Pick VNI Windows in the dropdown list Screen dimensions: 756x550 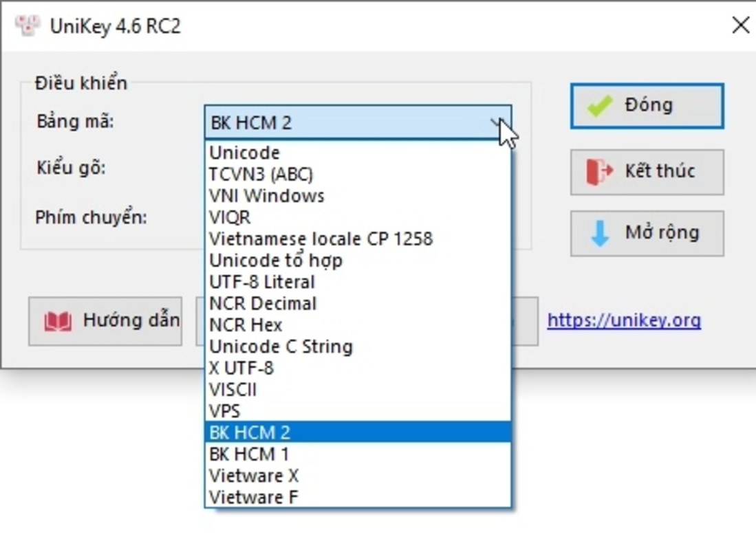tap(358, 196)
